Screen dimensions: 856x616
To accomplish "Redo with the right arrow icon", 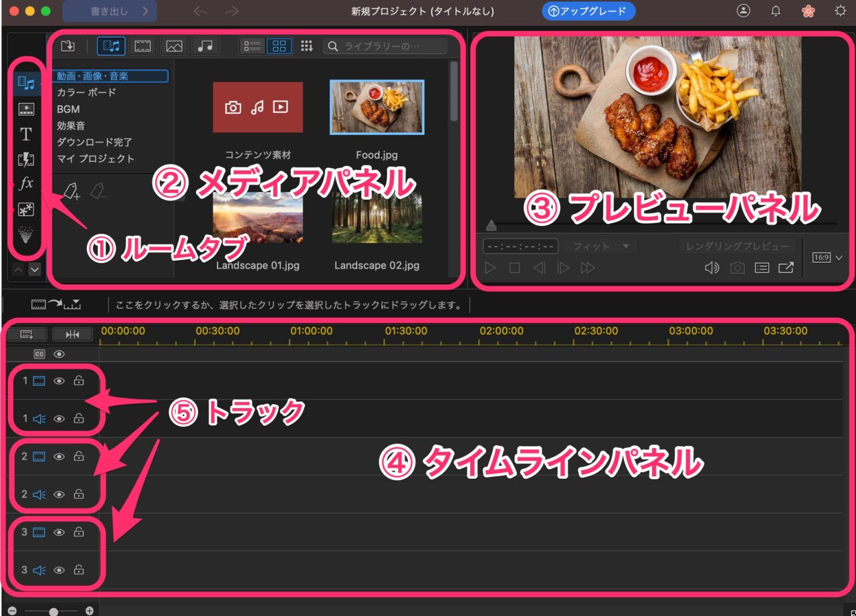I will 232,11.
